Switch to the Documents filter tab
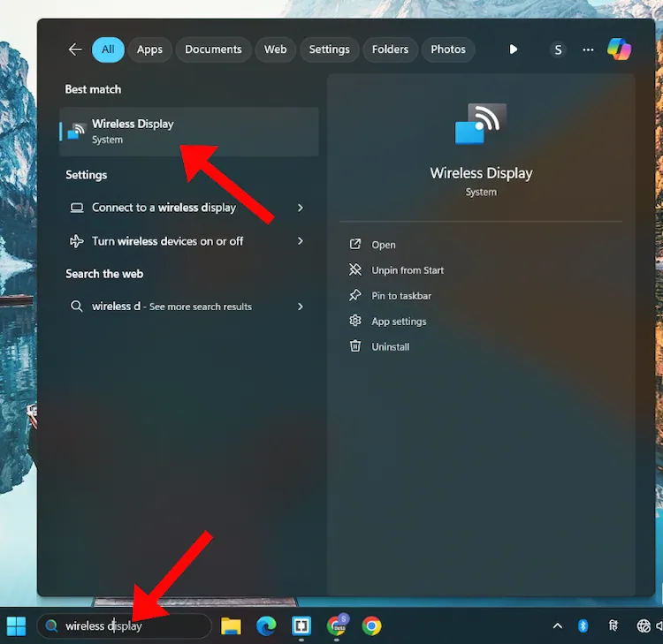663x644 pixels. pyautogui.click(x=213, y=49)
